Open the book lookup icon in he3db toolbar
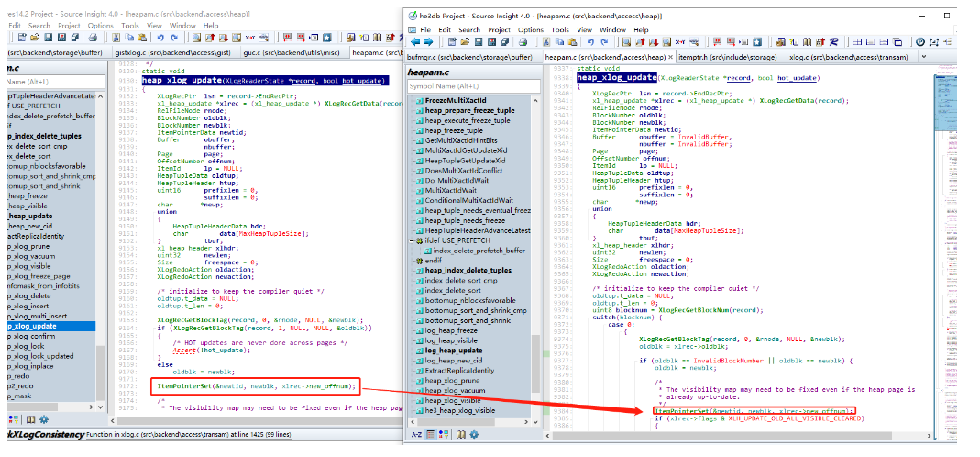This screenshot has height=457, width=980. (808, 42)
